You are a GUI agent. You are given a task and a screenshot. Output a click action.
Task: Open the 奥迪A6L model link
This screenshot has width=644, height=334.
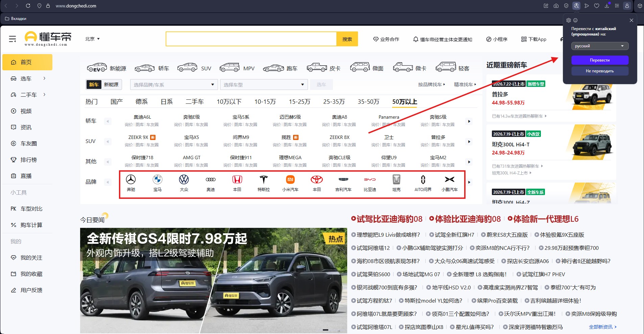pos(142,117)
